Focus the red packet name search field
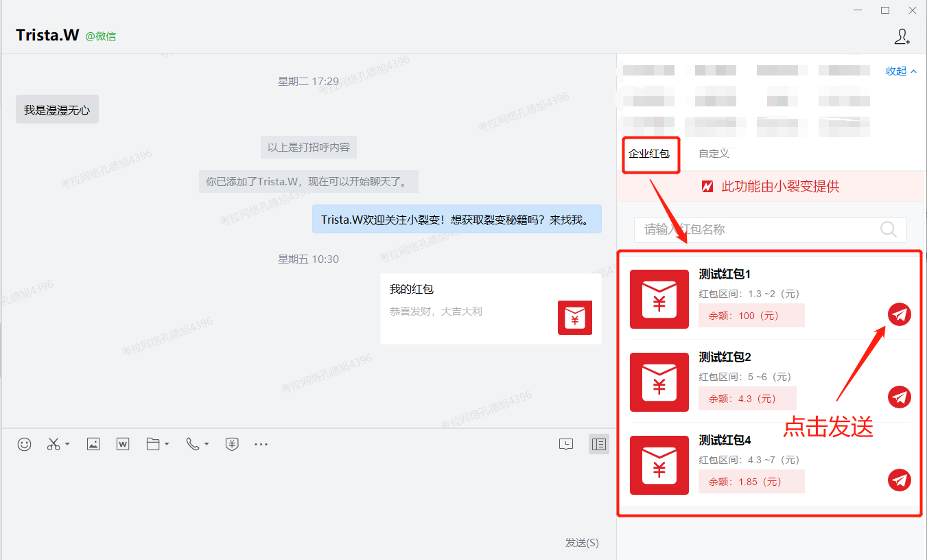927x560 pixels. click(x=770, y=229)
